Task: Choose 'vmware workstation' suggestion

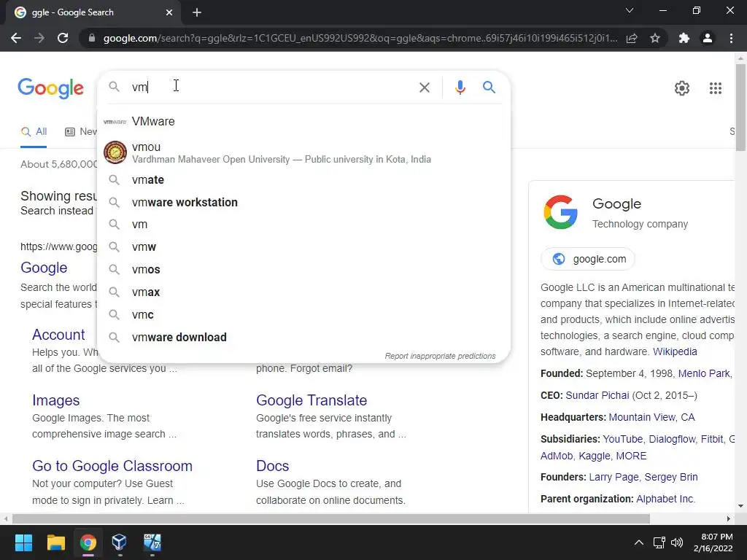Action: pyautogui.click(x=303, y=203)
